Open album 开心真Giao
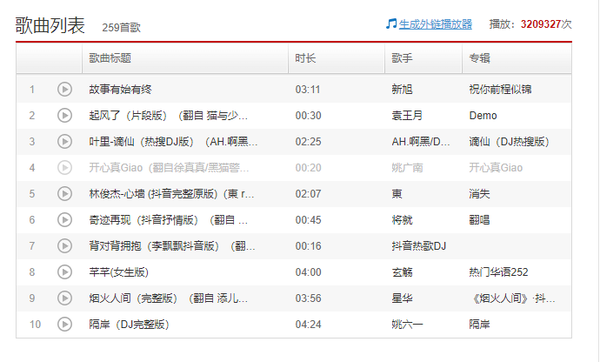Screen dimensions: 600x362 pyautogui.click(x=496, y=168)
